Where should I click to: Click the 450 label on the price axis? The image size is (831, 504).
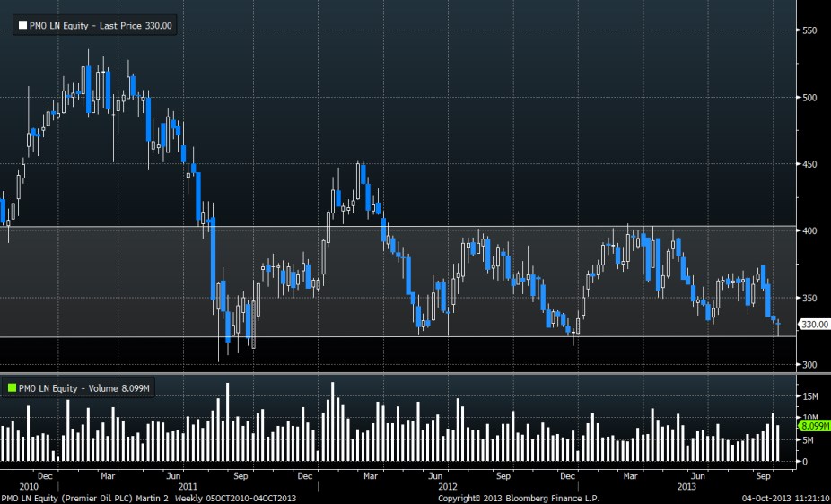[809, 164]
